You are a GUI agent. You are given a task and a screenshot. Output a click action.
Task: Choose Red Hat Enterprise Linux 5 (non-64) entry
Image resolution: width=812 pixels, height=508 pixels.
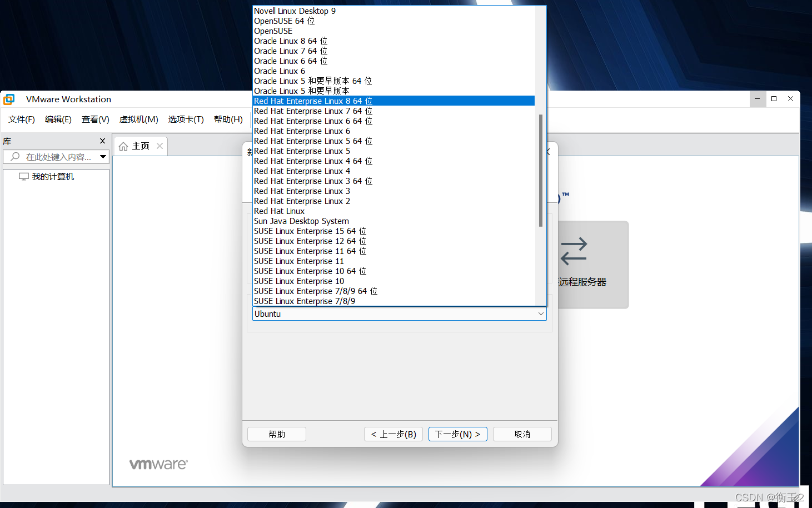pyautogui.click(x=393, y=151)
